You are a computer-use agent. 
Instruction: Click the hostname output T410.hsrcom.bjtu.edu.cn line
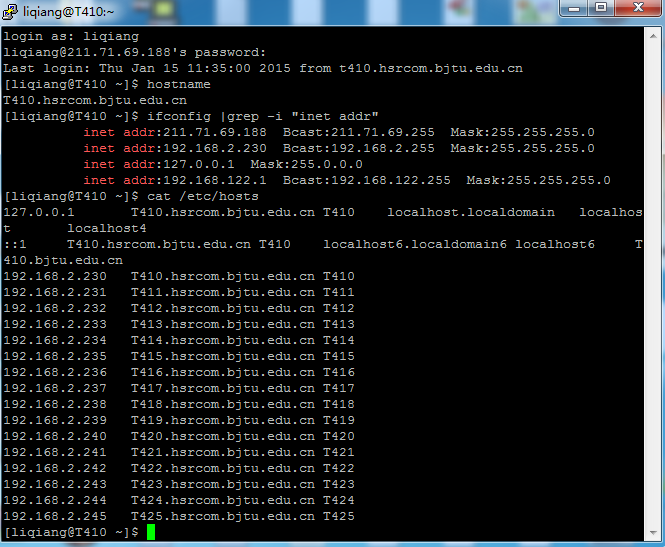click(x=95, y=100)
